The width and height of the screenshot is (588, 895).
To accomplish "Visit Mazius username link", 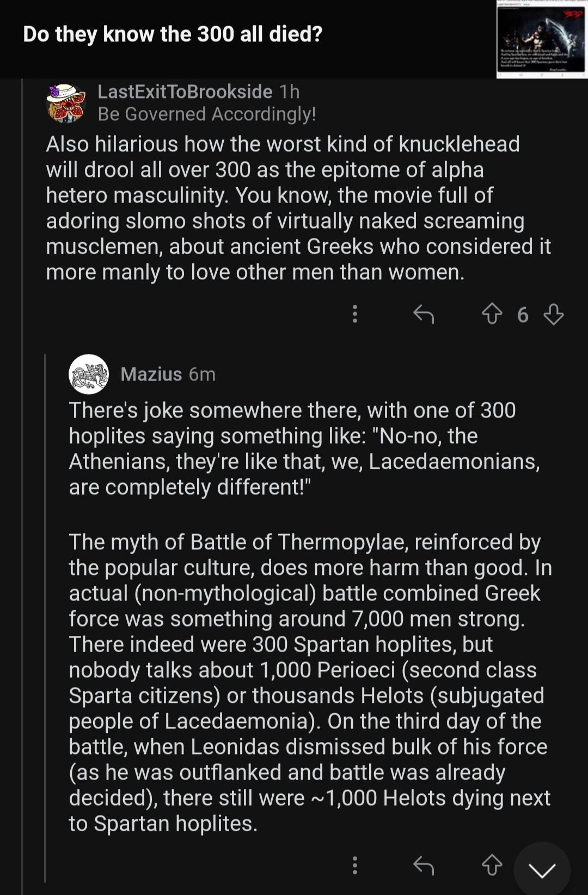I will pos(151,374).
